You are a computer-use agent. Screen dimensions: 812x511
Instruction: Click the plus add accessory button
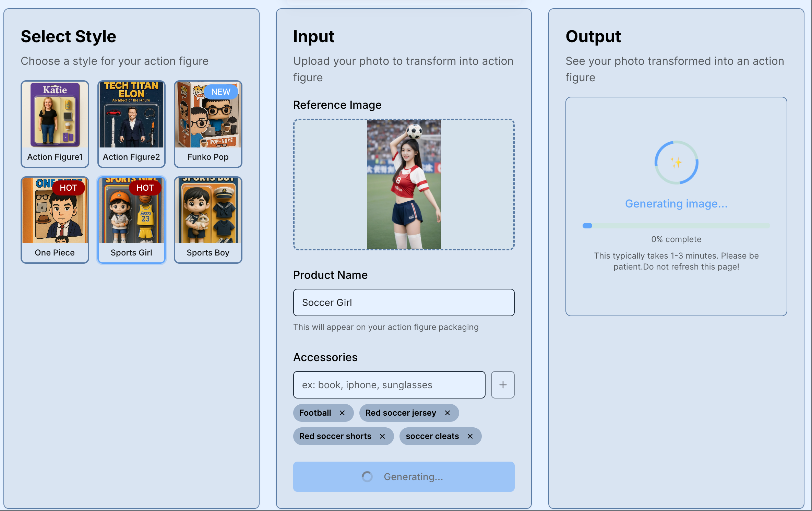pos(502,385)
